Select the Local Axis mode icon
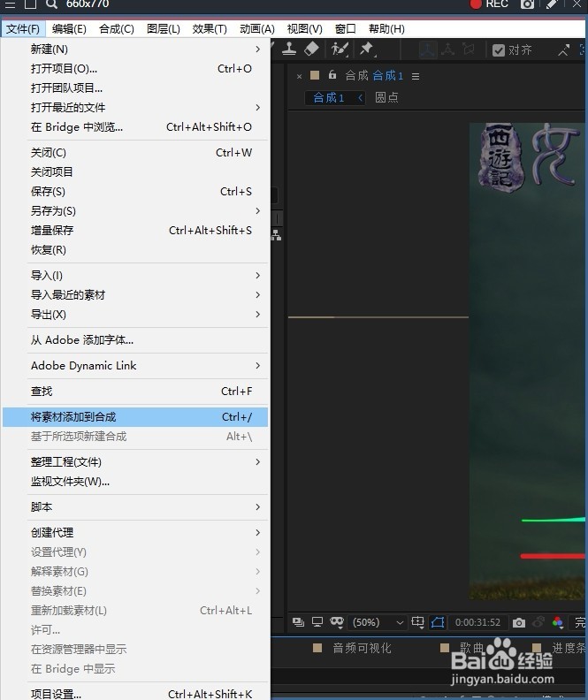 (x=427, y=49)
